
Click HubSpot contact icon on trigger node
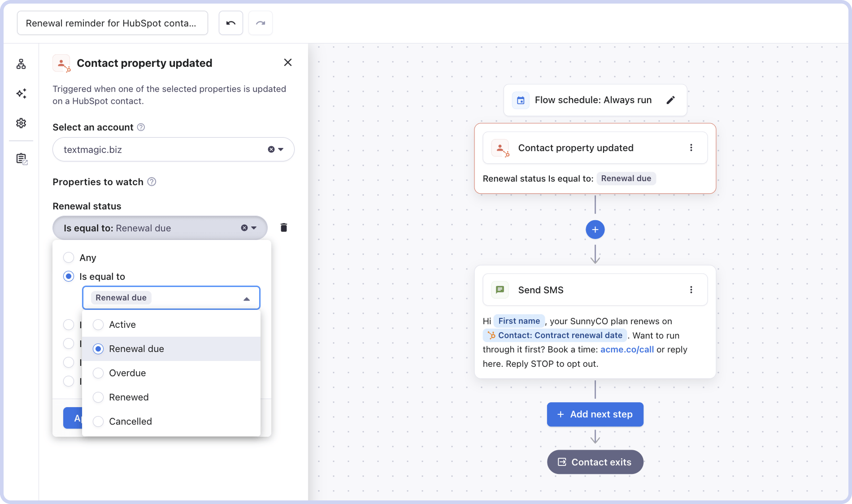tap(500, 148)
